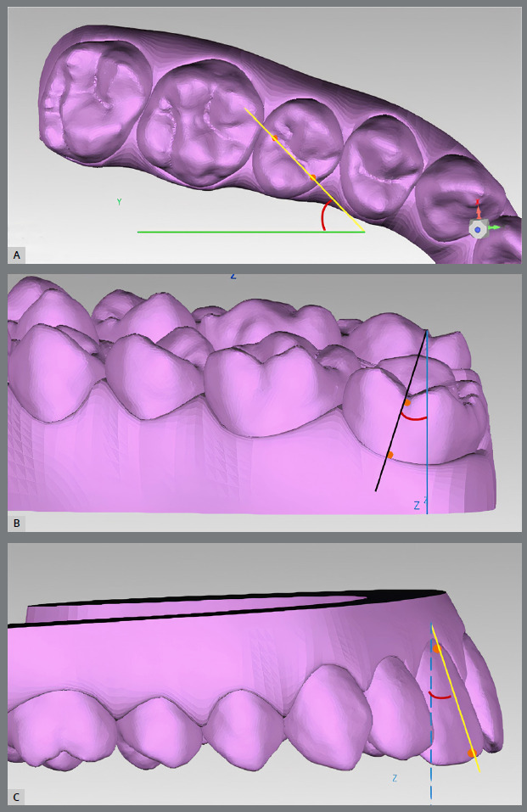The width and height of the screenshot is (527, 812).
Task: Click the panel A label box
Action: [x=16, y=254]
